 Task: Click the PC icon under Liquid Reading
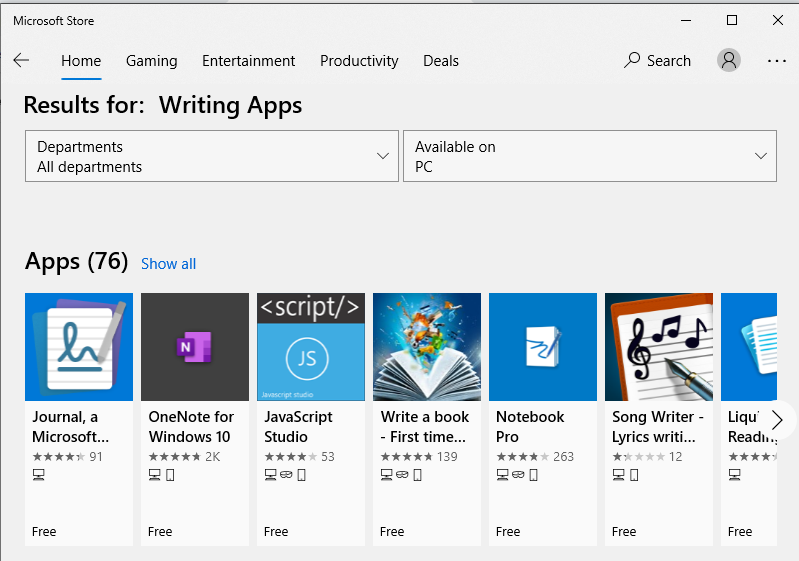(x=734, y=475)
